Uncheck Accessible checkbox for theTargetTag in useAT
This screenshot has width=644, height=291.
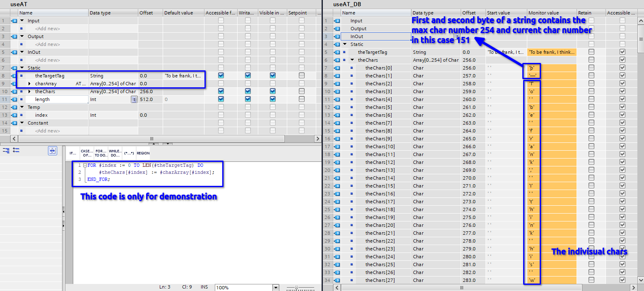pyautogui.click(x=221, y=76)
